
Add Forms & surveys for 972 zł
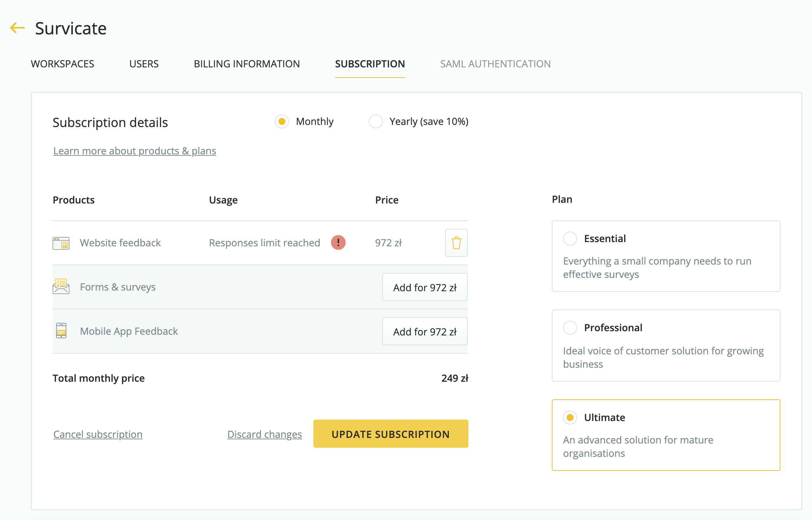pyautogui.click(x=425, y=287)
